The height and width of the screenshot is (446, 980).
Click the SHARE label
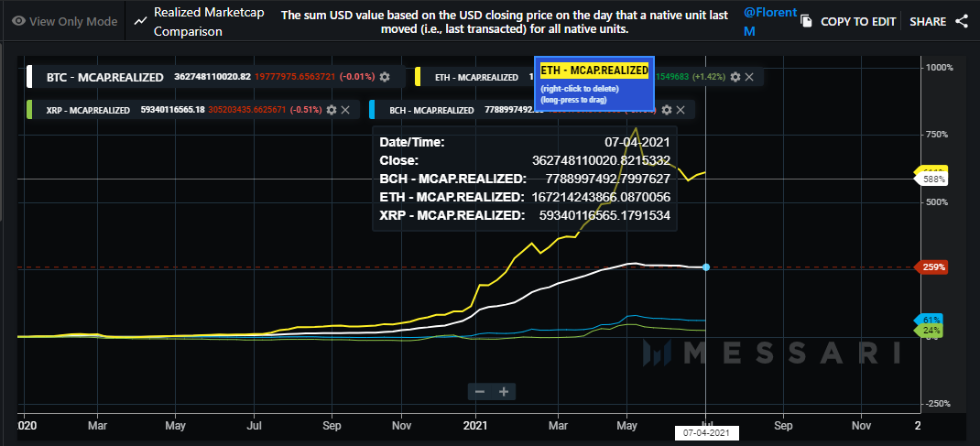tap(928, 22)
